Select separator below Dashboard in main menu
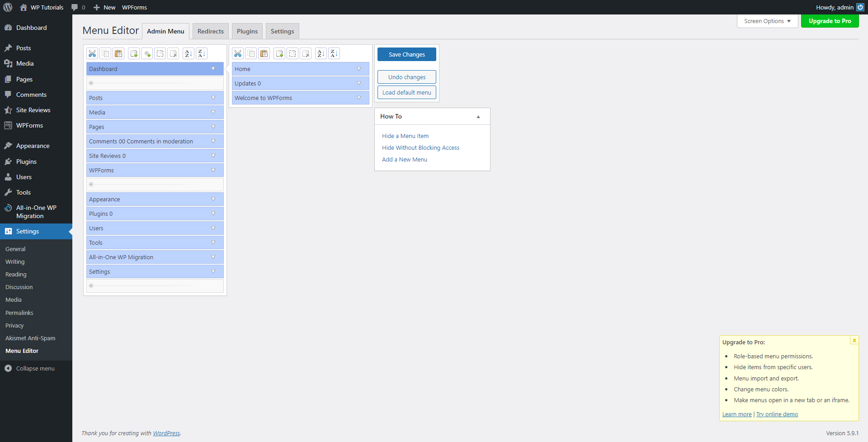Viewport: 868px width, 442px height. tap(155, 83)
